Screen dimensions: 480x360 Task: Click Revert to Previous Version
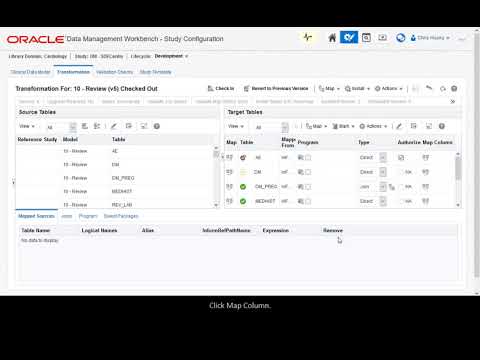tap(276, 88)
